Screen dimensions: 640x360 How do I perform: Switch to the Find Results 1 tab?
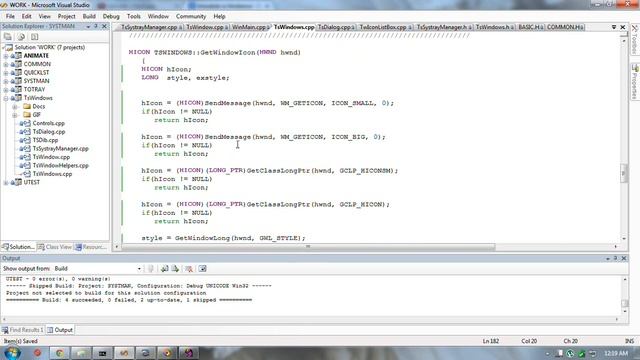[x=23, y=330]
